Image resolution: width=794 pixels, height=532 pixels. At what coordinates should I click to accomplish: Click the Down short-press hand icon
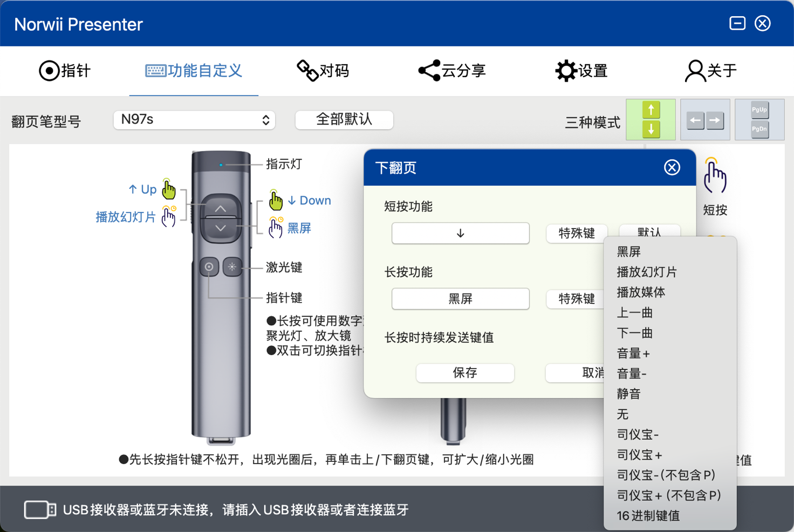pos(276,200)
